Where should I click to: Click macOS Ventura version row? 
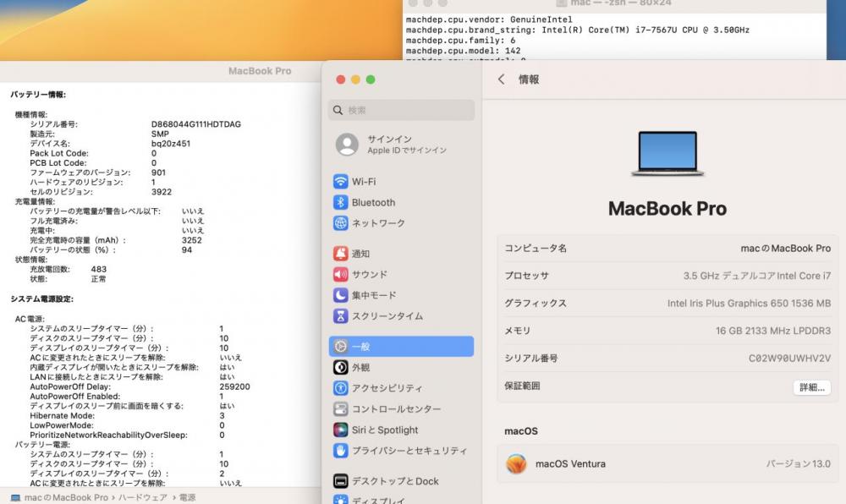click(x=667, y=463)
